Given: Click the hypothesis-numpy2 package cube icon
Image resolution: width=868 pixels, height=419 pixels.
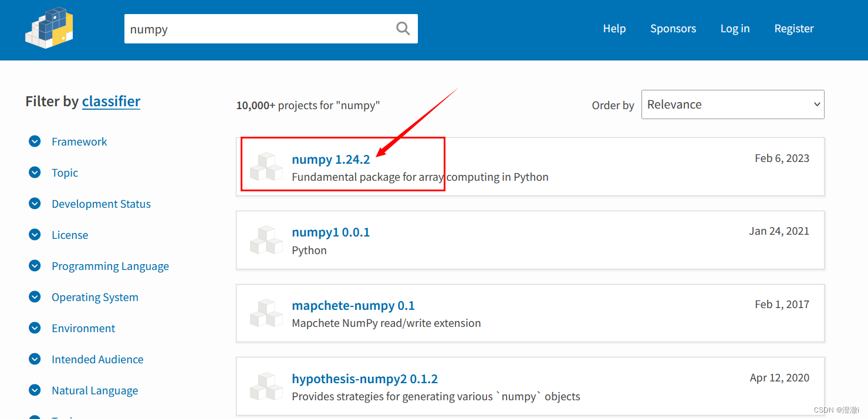Looking at the screenshot, I should click(x=266, y=386).
